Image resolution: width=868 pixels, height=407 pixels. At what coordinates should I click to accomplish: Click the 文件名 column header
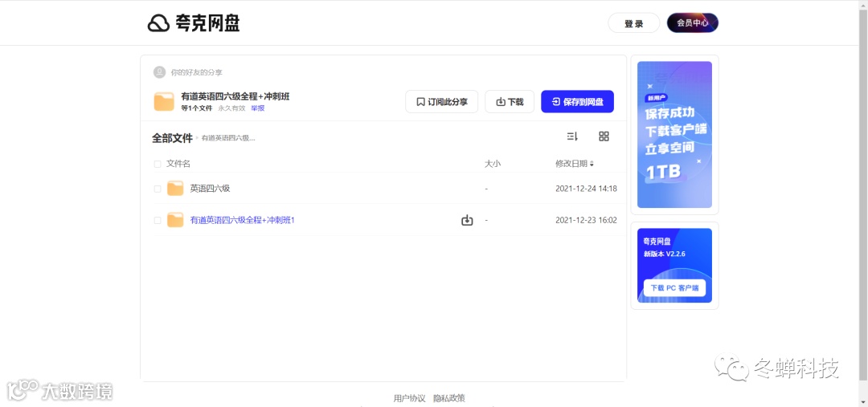[x=178, y=165]
